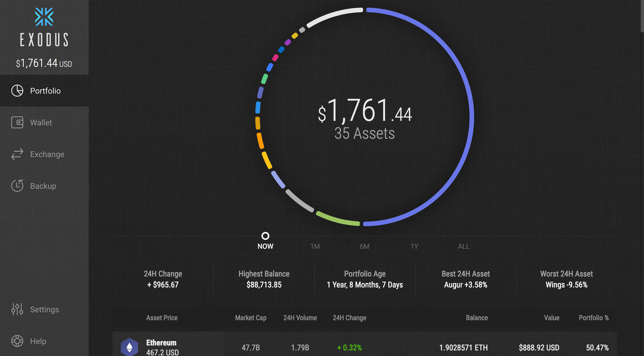Sort by the 24H Change column header
The width and height of the screenshot is (644, 356).
pyautogui.click(x=349, y=318)
